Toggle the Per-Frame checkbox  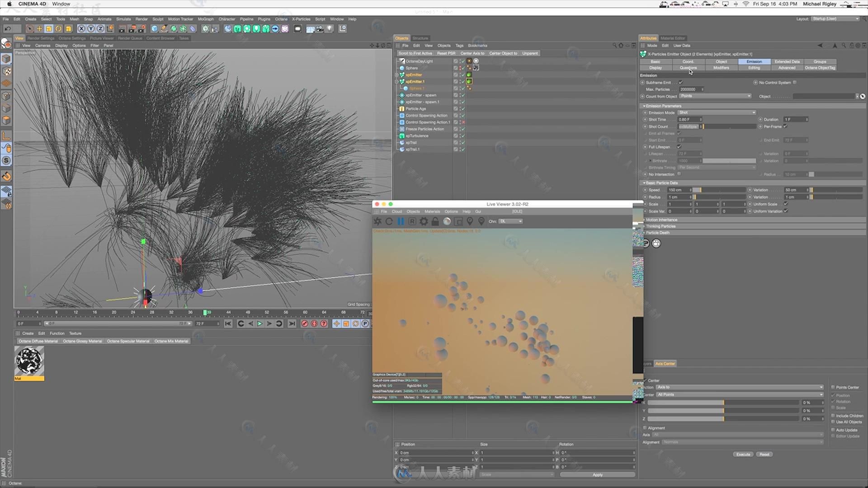[786, 127]
